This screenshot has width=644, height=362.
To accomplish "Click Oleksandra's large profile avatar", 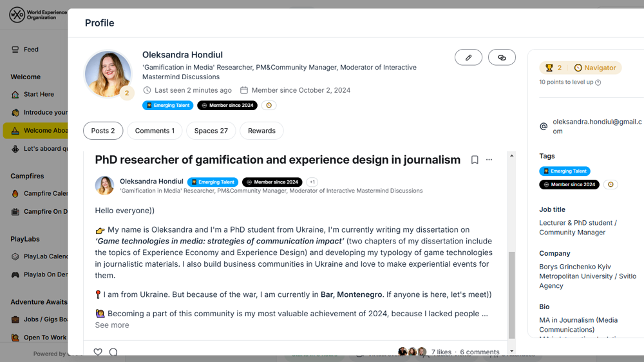I will [x=108, y=73].
